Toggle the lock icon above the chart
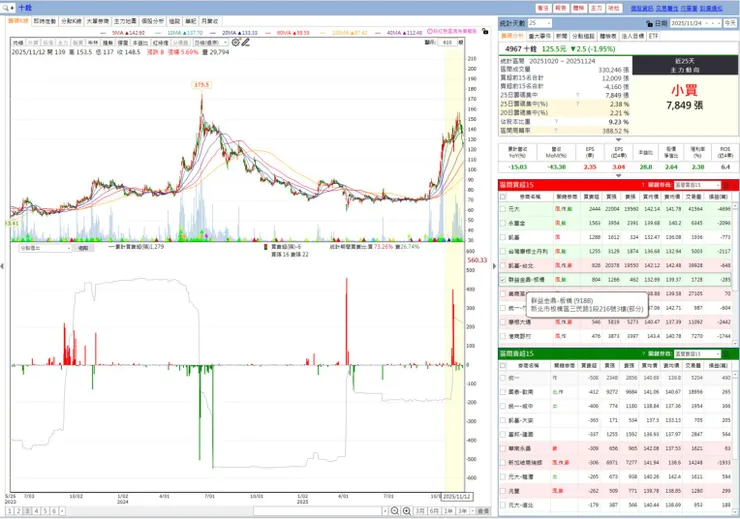Screen dimensions: 740x519 pyautogui.click(x=485, y=32)
